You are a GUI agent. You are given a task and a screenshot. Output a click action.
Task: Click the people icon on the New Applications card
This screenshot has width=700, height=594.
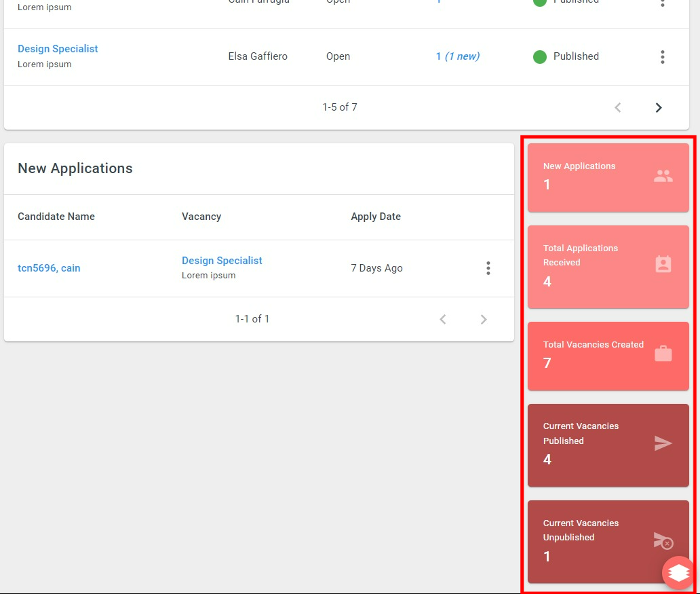click(663, 176)
